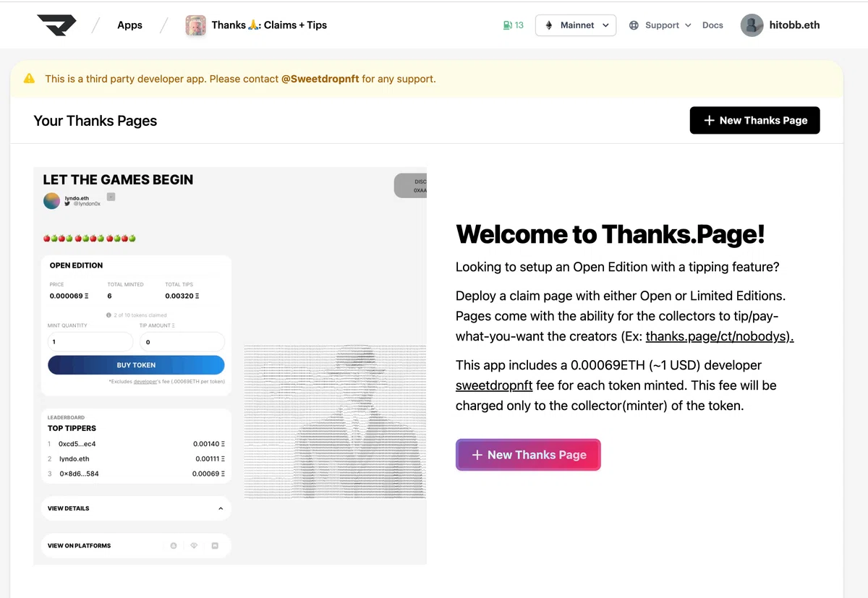
Task: Click the grey DISC 0XAA badge in preview
Action: pyautogui.click(x=411, y=186)
